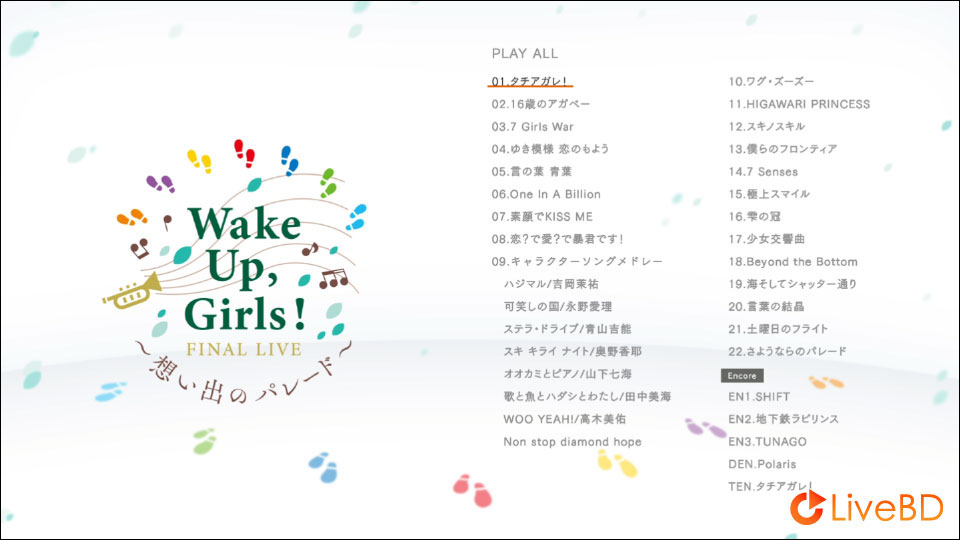Play track 16.雫の冠

[754, 217]
